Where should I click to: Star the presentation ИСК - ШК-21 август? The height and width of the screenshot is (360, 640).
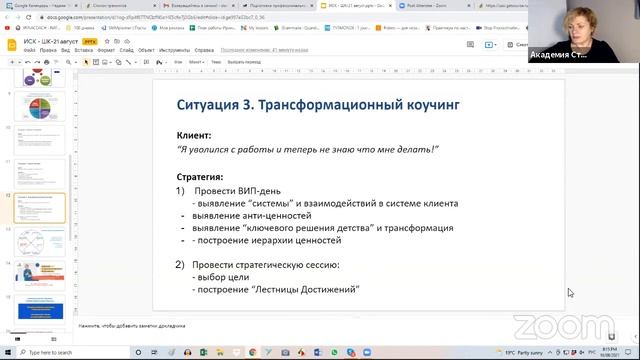tap(107, 41)
